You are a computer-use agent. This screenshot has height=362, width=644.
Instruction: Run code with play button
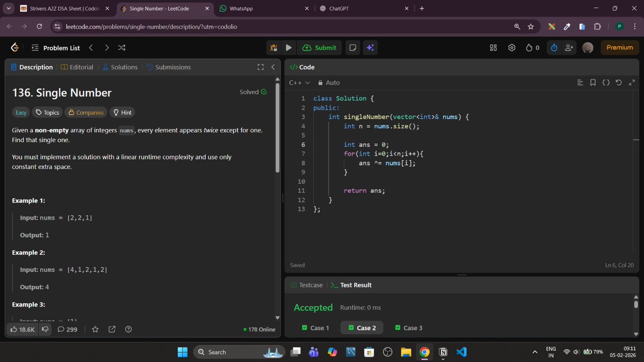(289, 48)
